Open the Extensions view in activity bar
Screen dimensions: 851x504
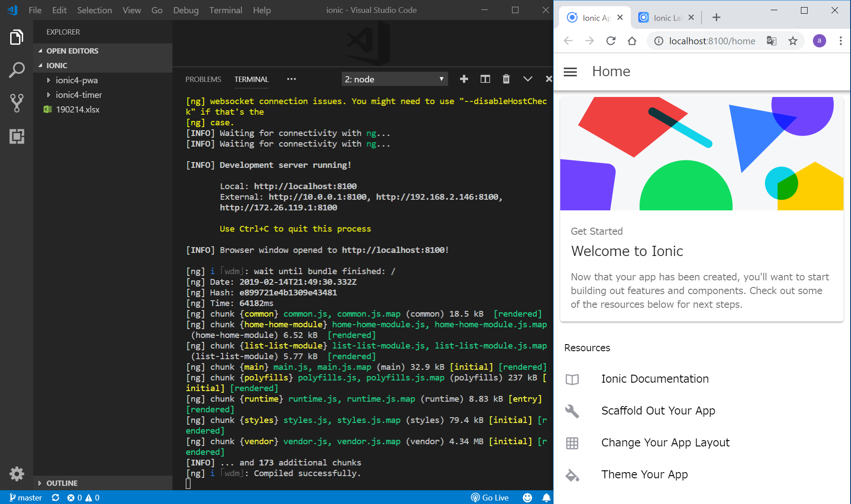coord(16,136)
